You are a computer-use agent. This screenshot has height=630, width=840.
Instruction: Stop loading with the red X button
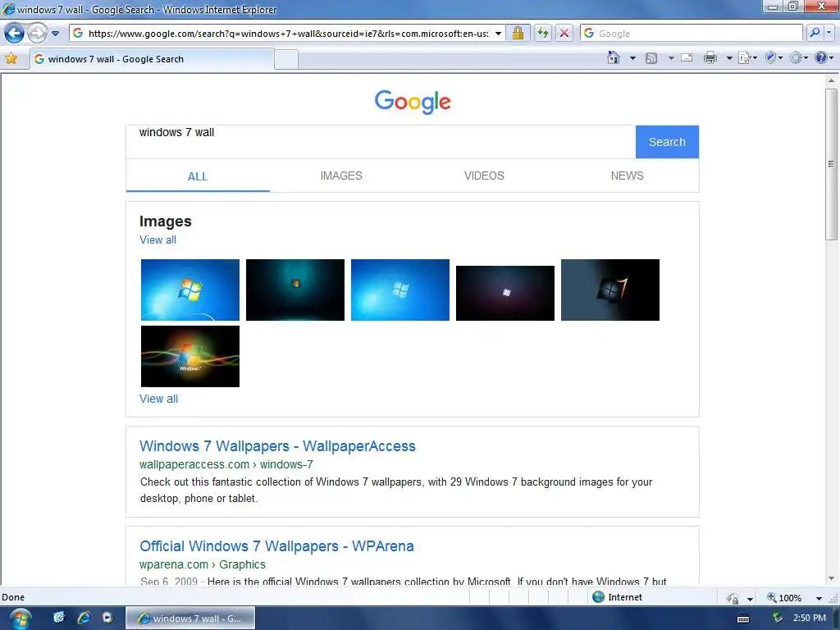coord(564,33)
